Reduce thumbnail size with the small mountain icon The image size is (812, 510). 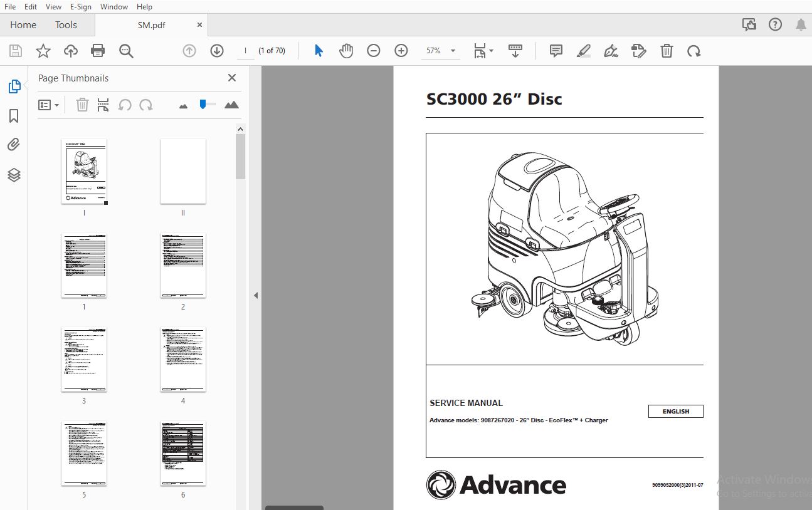183,106
